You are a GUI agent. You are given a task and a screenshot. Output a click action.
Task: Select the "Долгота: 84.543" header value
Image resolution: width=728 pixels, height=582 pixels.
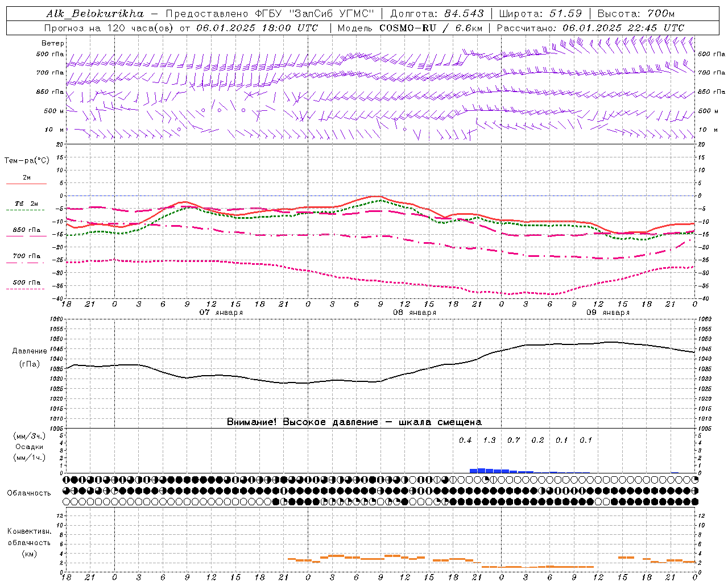pos(437,14)
